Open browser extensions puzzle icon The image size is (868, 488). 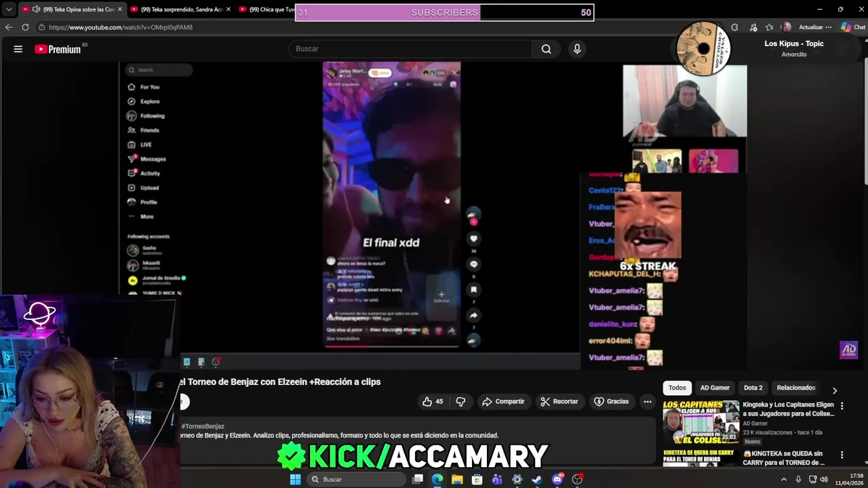click(x=734, y=27)
